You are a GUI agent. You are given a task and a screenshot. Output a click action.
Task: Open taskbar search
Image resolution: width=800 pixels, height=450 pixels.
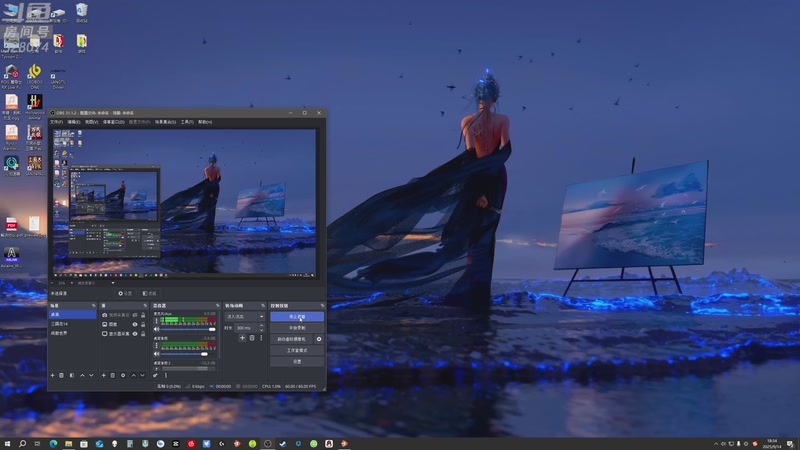coord(22,444)
